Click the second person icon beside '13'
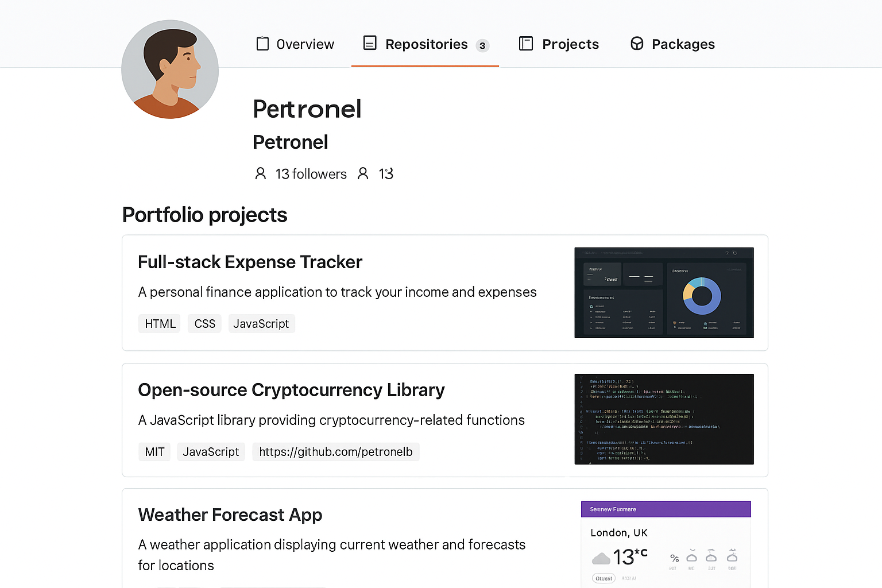The height and width of the screenshot is (588, 882). 363,173
